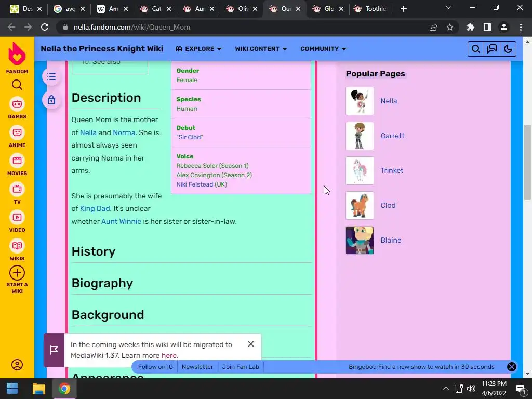Open a new browser tab

pyautogui.click(x=403, y=9)
